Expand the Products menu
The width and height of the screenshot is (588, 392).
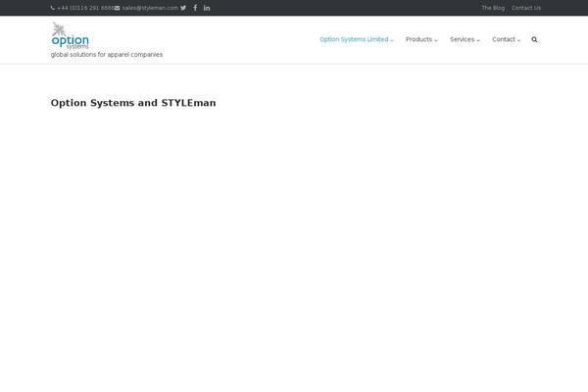pos(421,39)
